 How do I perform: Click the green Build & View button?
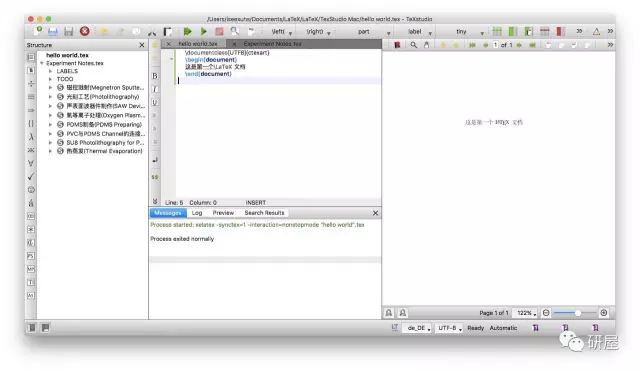point(187,31)
